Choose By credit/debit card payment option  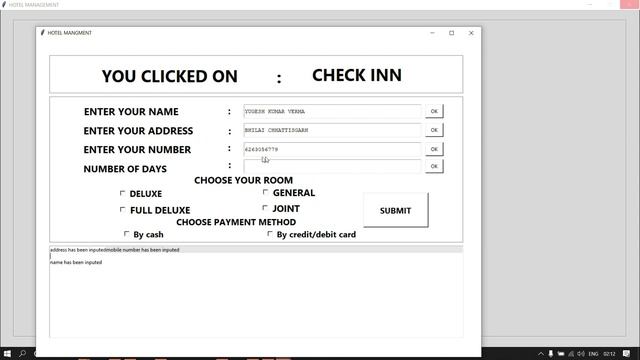[x=270, y=234]
